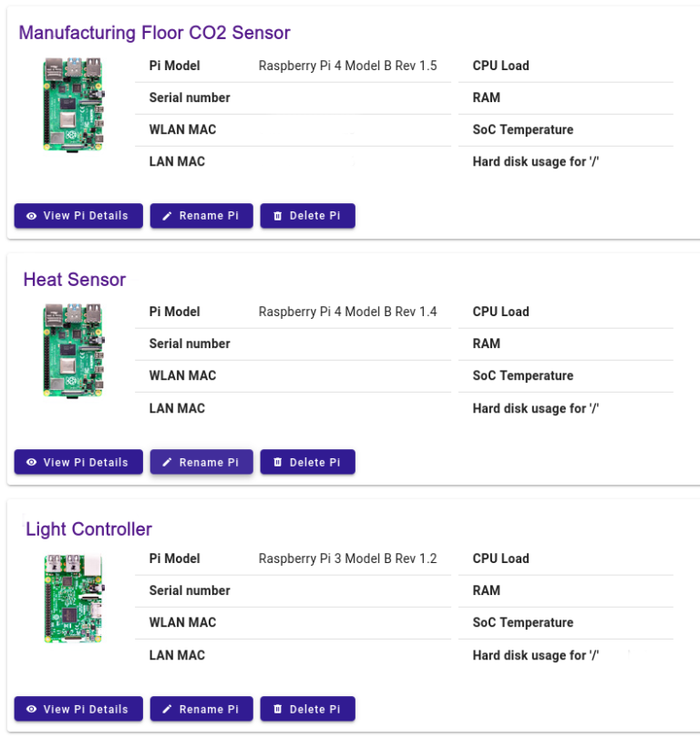The image size is (700, 738).
Task: Click pencil icon in Manufacturing Floor CO2 Sensor card
Action: tap(167, 216)
